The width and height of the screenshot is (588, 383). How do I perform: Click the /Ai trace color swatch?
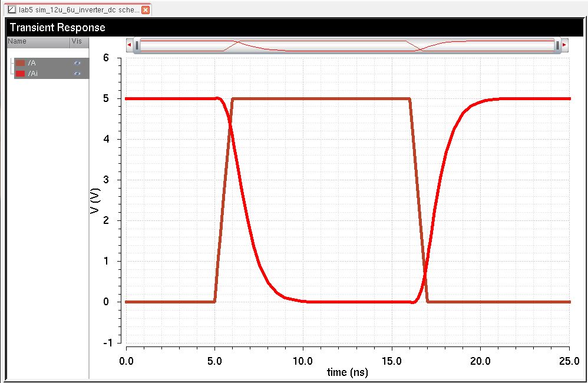20,73
